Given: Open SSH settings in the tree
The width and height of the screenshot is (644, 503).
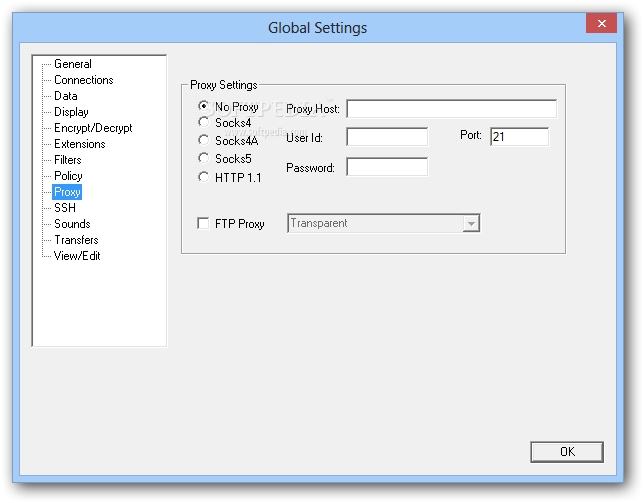Looking at the screenshot, I should coord(65,208).
